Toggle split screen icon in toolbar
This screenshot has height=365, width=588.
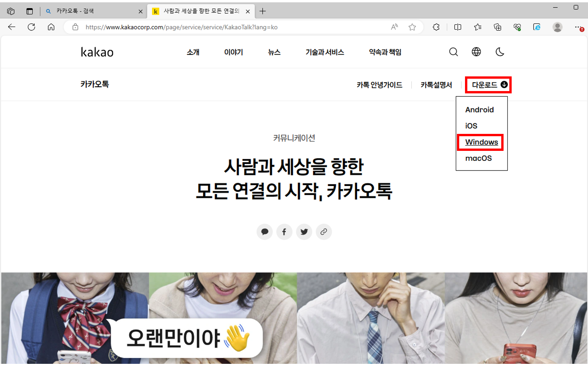point(458,27)
